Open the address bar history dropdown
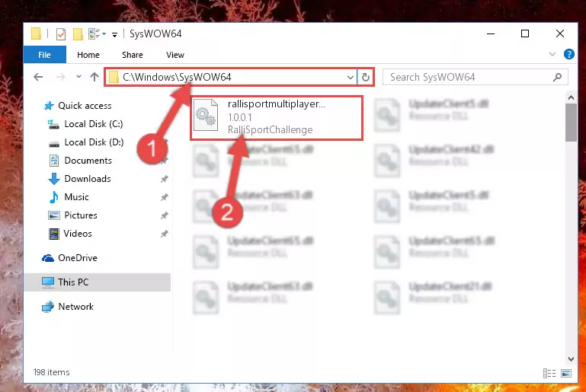The height and width of the screenshot is (392, 586). click(x=351, y=78)
